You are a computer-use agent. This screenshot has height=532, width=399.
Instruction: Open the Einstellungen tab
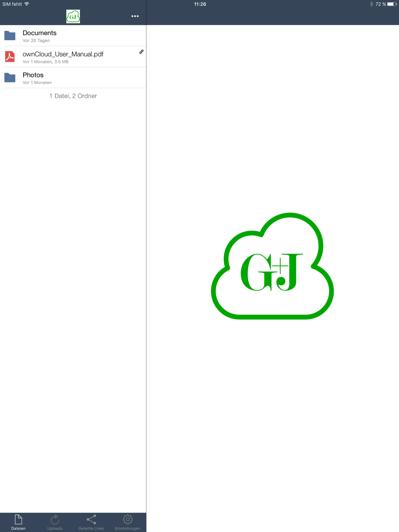click(x=128, y=522)
